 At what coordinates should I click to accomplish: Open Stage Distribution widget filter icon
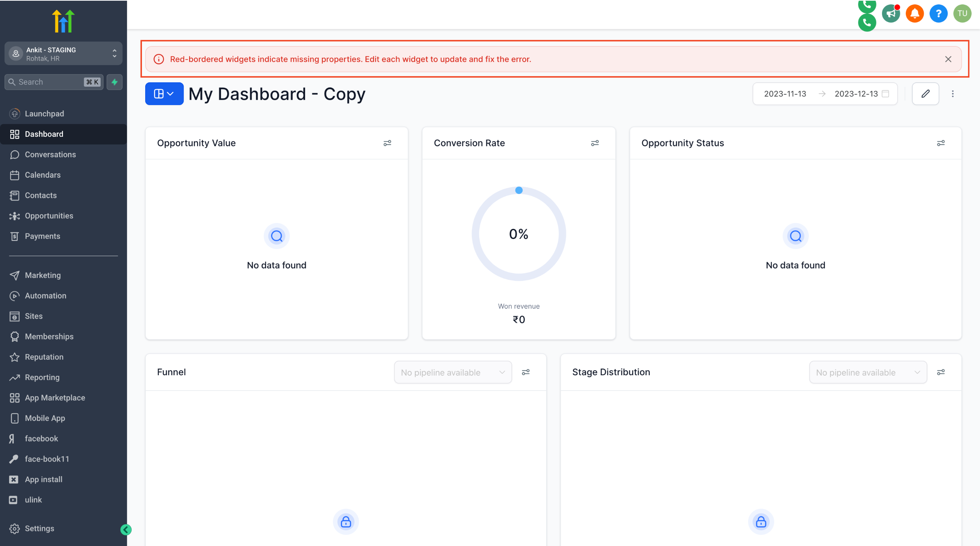coord(940,372)
